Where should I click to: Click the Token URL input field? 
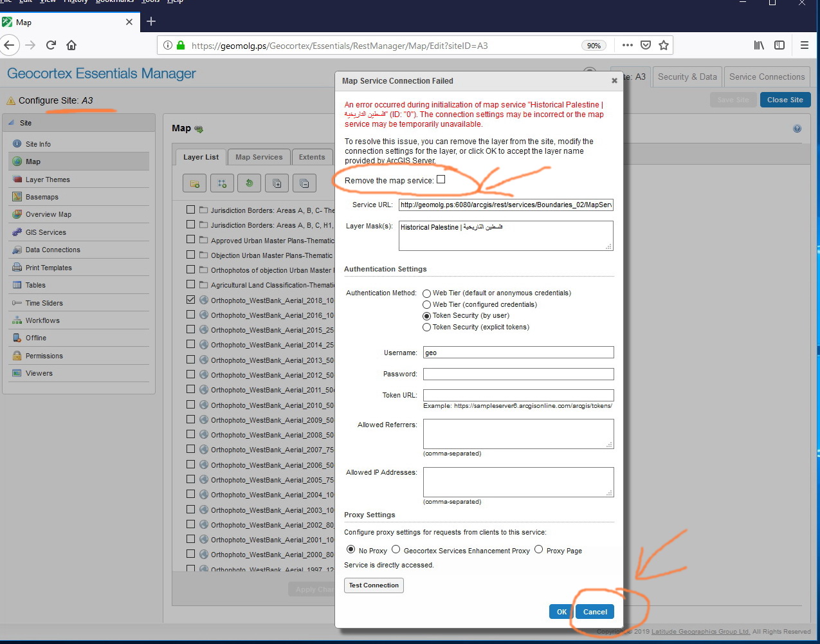click(518, 395)
